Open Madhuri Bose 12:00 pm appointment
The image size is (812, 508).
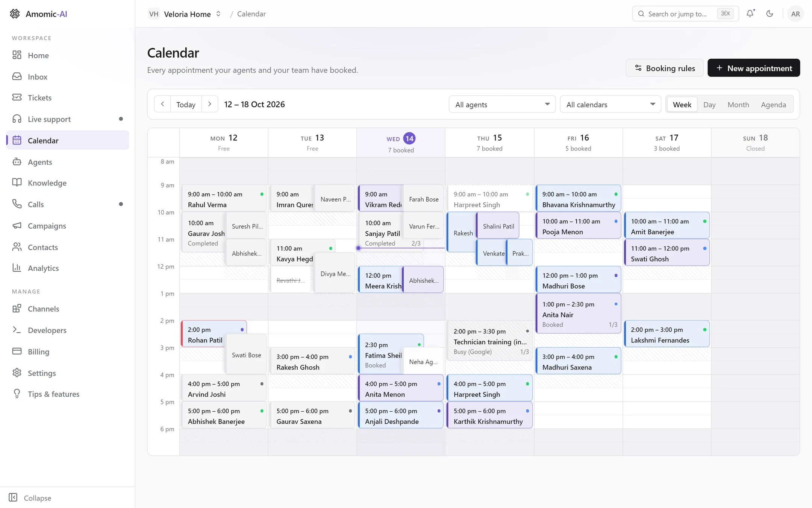pos(578,280)
